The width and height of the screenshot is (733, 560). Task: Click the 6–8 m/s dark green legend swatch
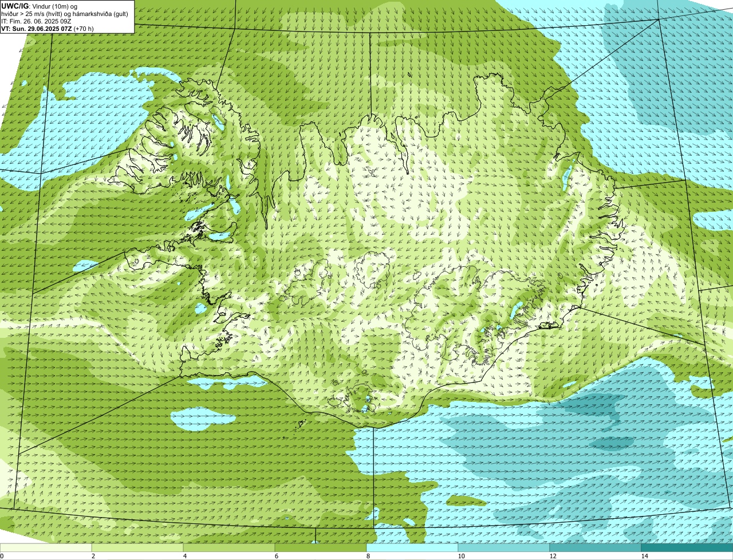point(321,547)
